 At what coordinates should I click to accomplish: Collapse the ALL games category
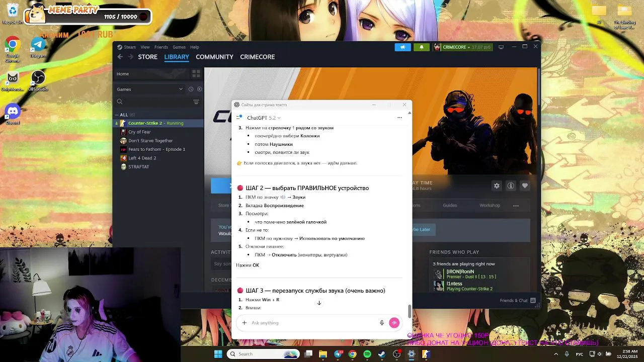(125, 115)
